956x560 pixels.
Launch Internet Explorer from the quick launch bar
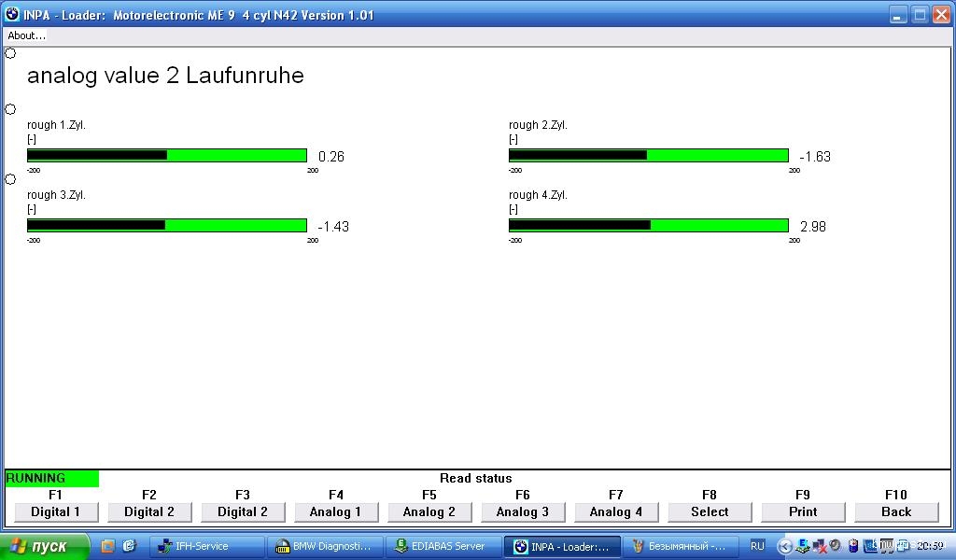[129, 546]
